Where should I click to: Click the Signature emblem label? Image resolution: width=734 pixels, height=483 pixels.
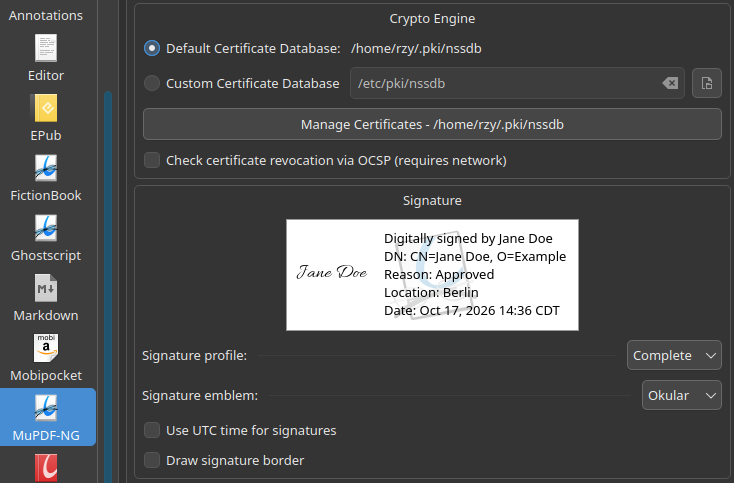tap(200, 395)
